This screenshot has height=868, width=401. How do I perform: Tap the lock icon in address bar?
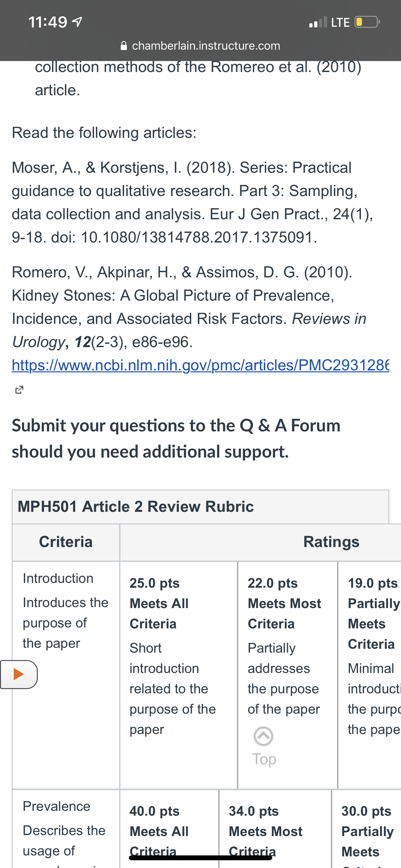[124, 46]
